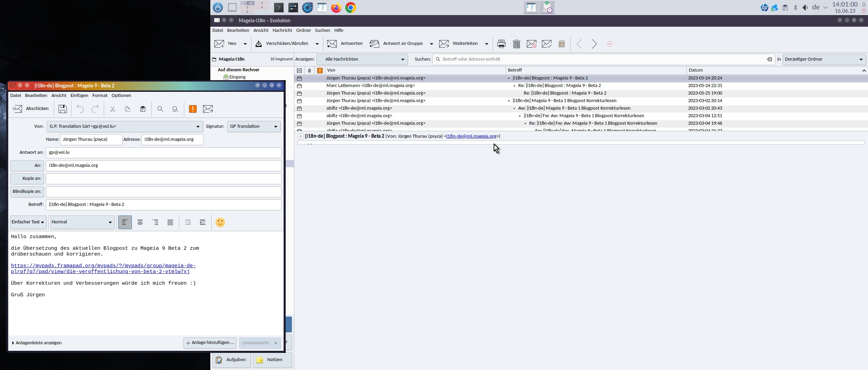Image resolution: width=868 pixels, height=370 pixels.
Task: Go to the next message with the right arrow
Action: [x=594, y=44]
